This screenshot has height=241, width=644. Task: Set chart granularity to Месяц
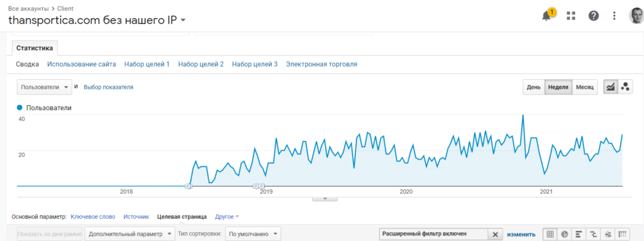coord(585,87)
